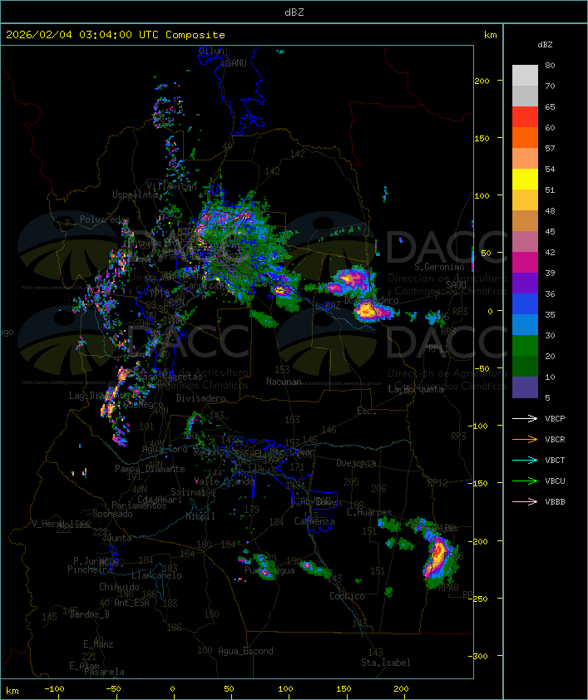Select the red 65 dBZ color swatch
588x700 pixels.
click(525, 117)
